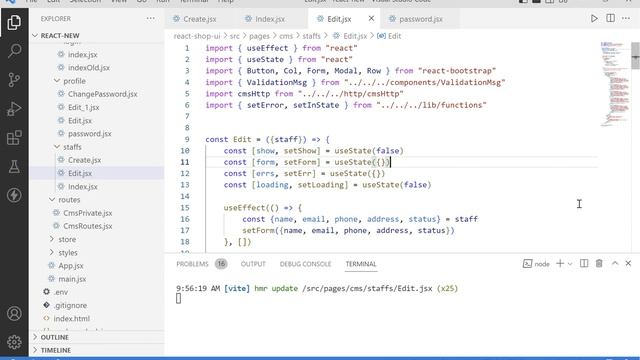Open the Explorer view in activity bar
640x360 pixels.
point(14,22)
